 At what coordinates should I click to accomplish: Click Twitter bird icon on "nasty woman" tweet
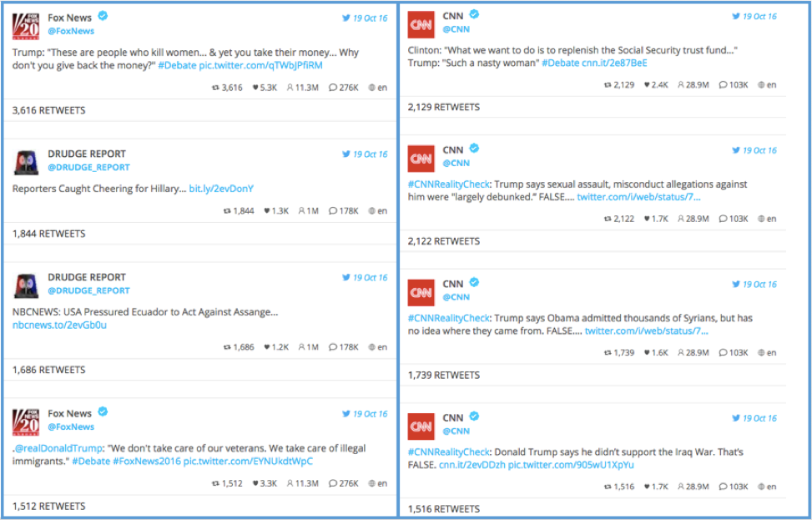click(736, 16)
